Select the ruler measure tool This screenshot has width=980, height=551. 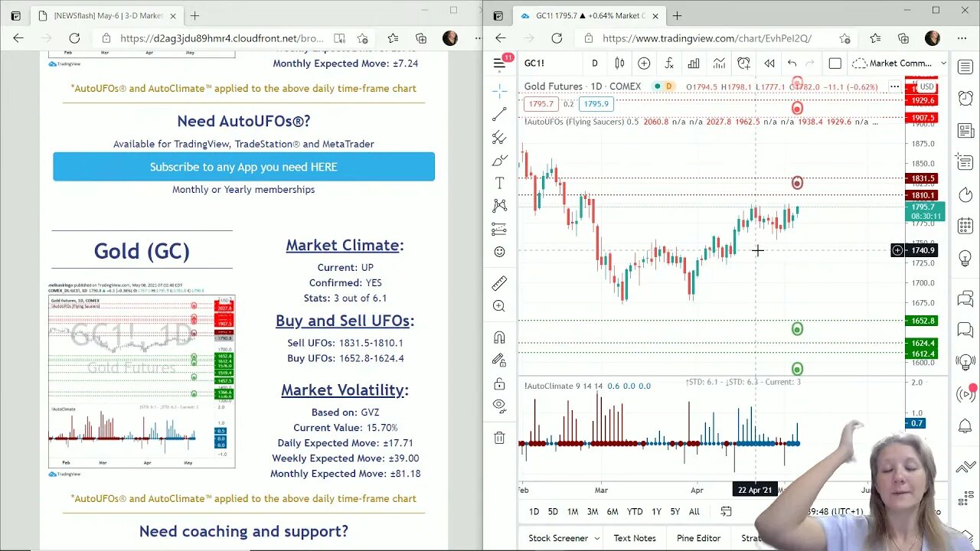pyautogui.click(x=499, y=283)
